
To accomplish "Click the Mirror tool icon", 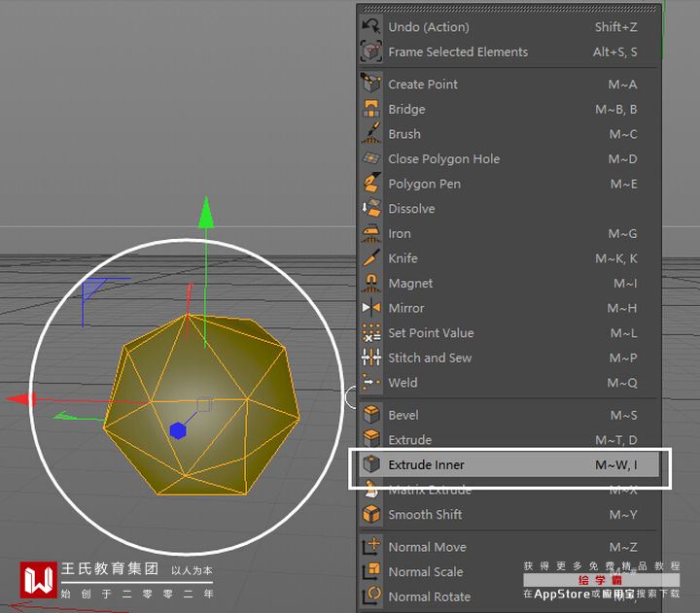I will [371, 308].
